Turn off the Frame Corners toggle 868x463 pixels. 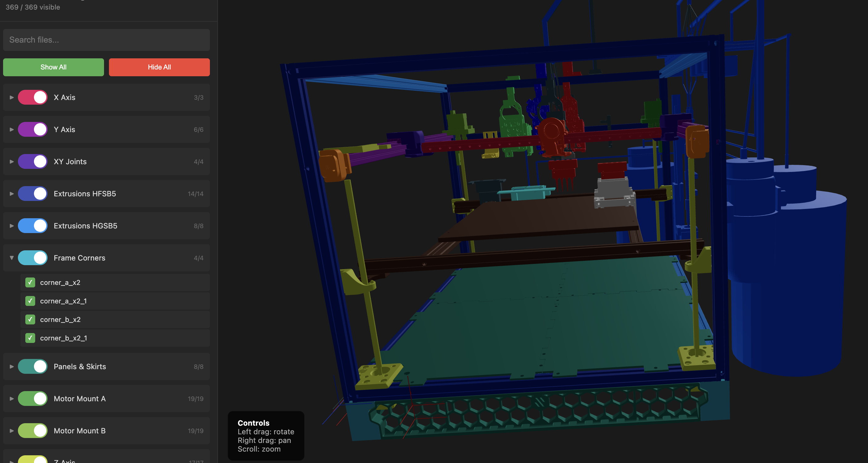pyautogui.click(x=33, y=258)
